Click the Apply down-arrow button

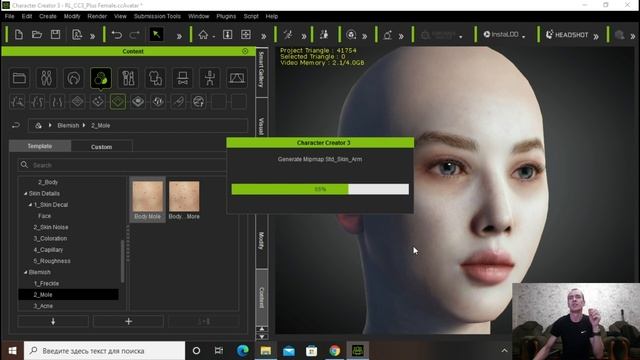tap(53, 322)
